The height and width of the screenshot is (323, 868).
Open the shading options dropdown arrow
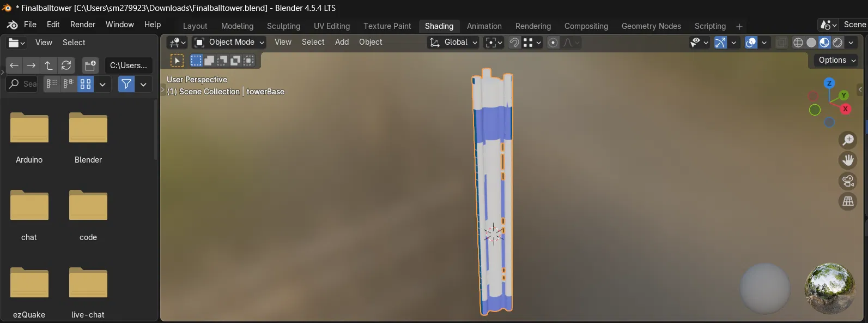tap(851, 43)
